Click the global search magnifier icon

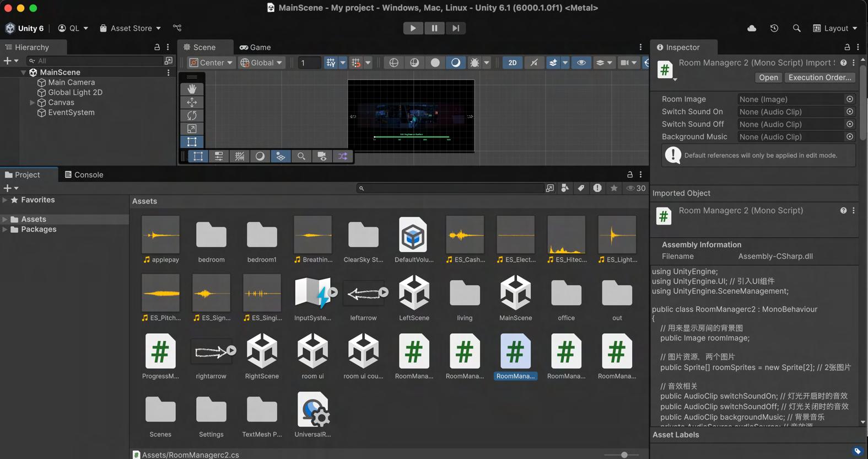click(x=796, y=28)
